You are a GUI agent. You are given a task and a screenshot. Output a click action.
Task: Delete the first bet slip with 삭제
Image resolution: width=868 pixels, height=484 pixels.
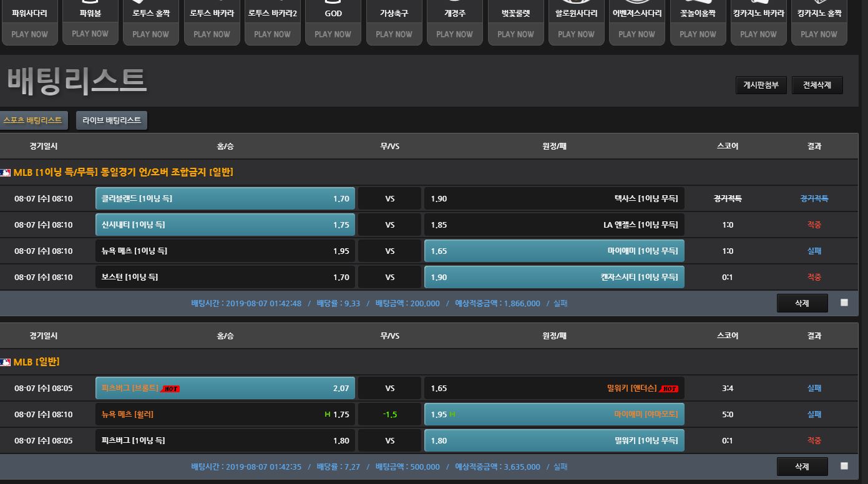(802, 303)
